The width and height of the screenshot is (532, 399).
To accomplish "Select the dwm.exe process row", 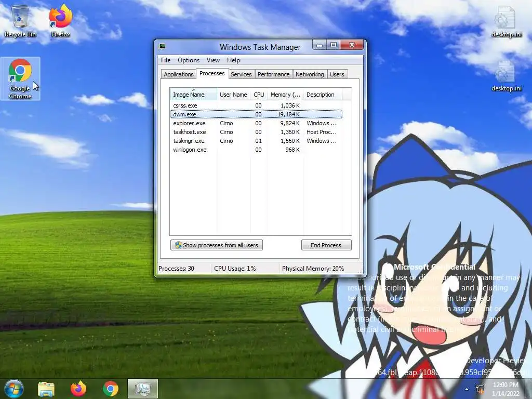I will pyautogui.click(x=256, y=114).
